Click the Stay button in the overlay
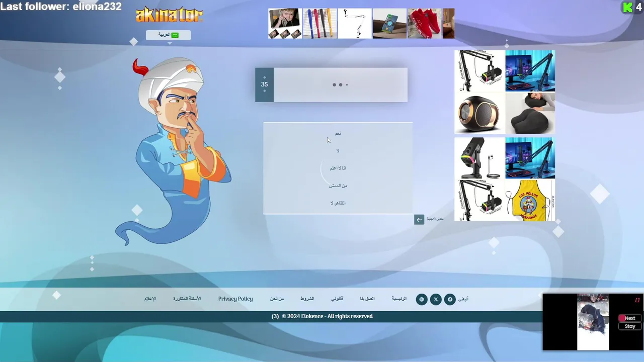 tap(630, 326)
